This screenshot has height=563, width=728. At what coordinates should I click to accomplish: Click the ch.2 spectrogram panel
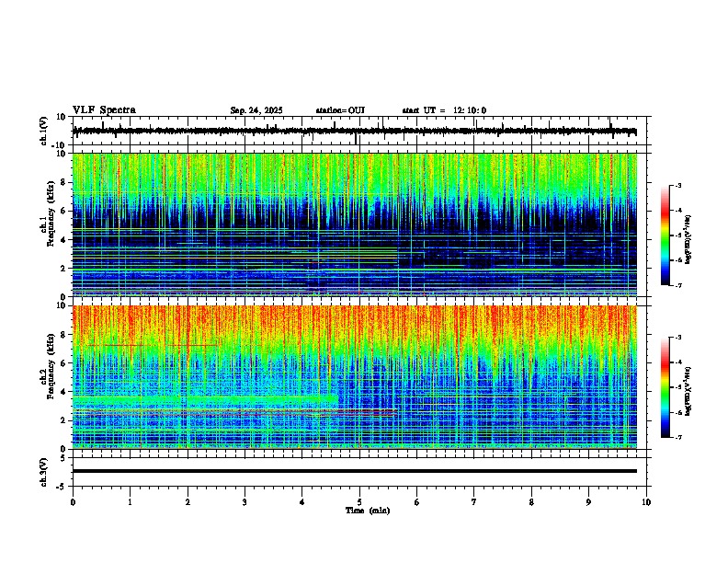[355, 377]
